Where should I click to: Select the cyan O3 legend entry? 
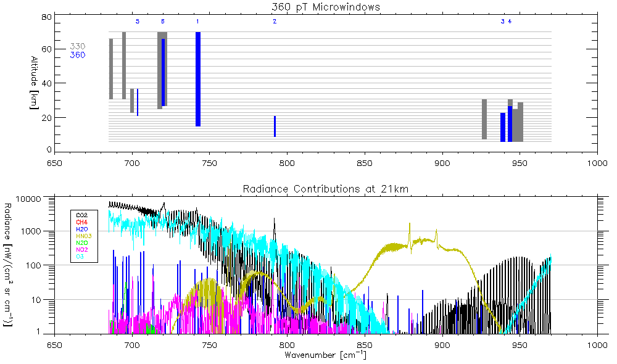(x=80, y=256)
